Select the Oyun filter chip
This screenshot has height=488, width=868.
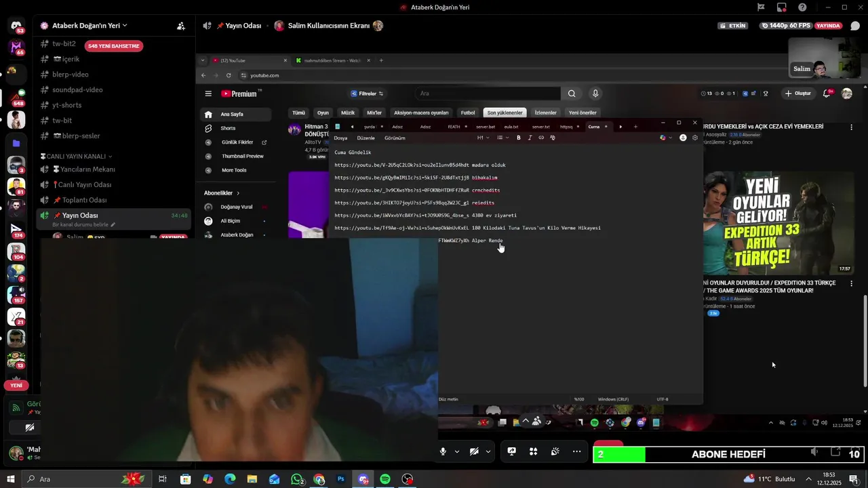(x=323, y=113)
